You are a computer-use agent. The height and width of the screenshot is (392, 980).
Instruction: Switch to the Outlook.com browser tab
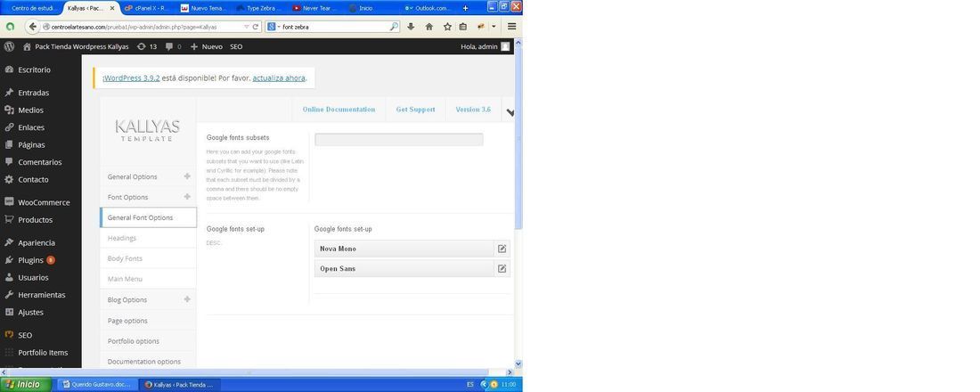point(428,8)
